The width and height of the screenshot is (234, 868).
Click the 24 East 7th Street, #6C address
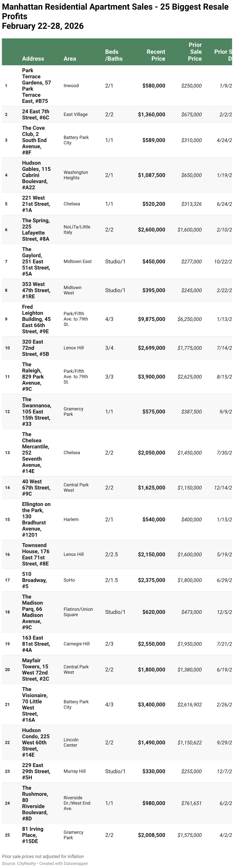(36, 115)
